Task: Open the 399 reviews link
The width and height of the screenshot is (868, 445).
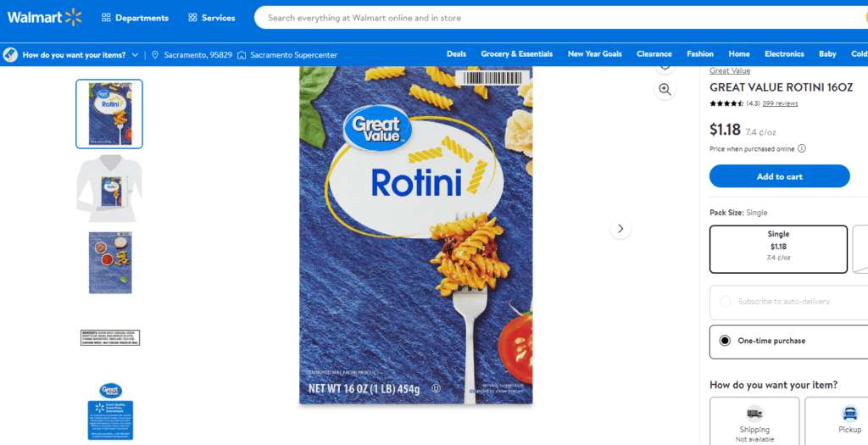Action: 780,103
